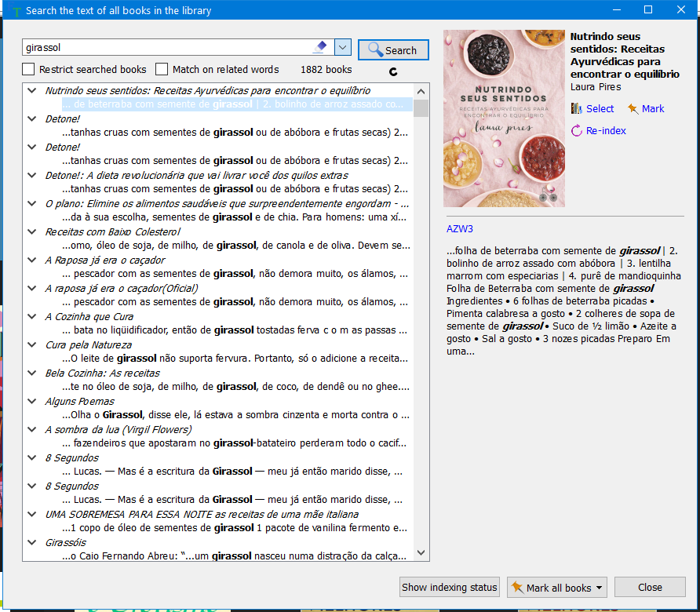Select snippet '1 copo de óleo de sementes'
This screenshot has height=612, width=700.
(x=235, y=527)
